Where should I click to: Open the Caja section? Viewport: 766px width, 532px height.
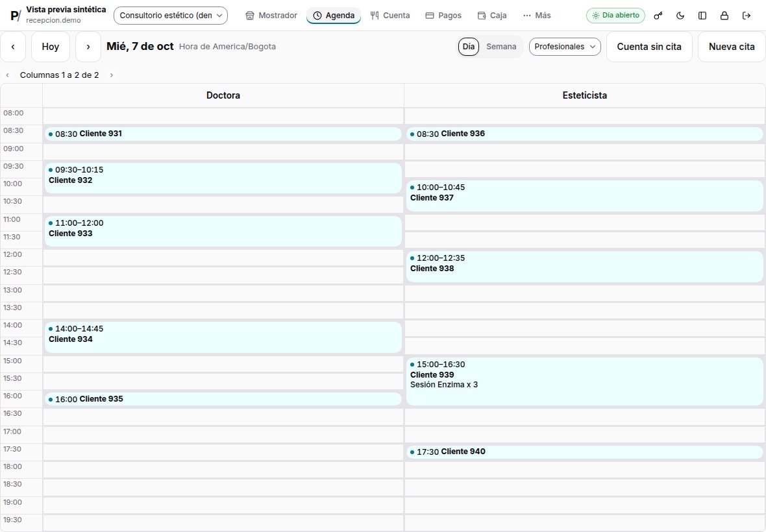[x=492, y=16]
